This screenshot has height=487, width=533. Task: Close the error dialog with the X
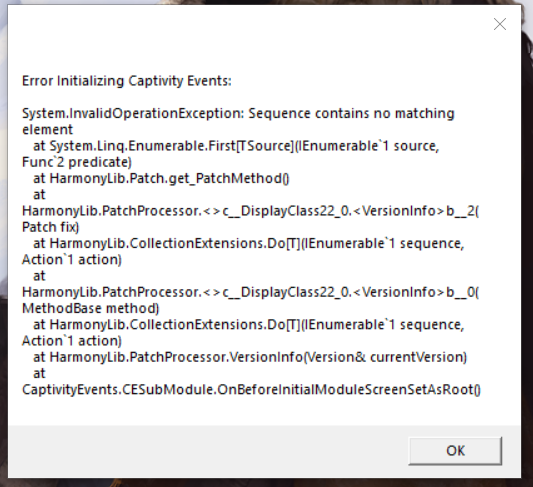[x=500, y=24]
